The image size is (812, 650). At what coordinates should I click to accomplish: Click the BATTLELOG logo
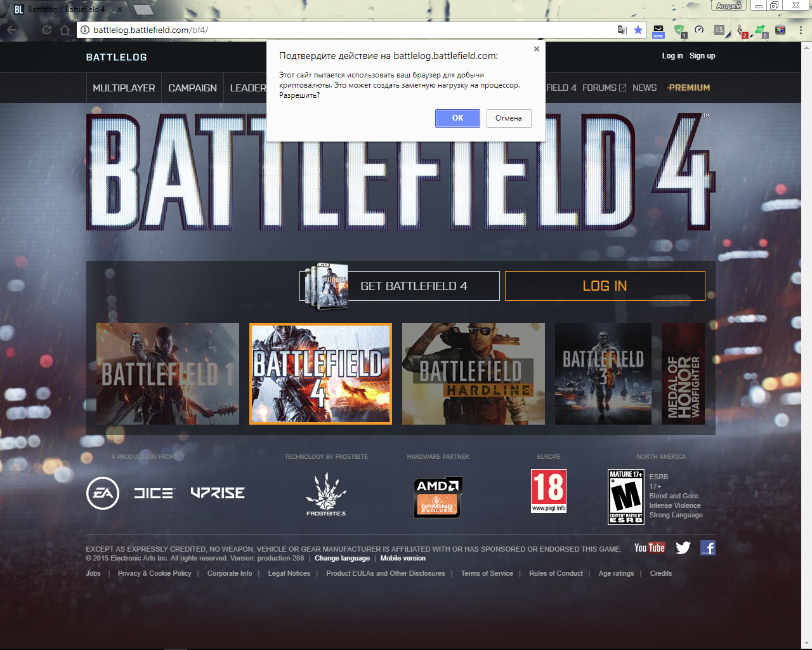(x=117, y=57)
